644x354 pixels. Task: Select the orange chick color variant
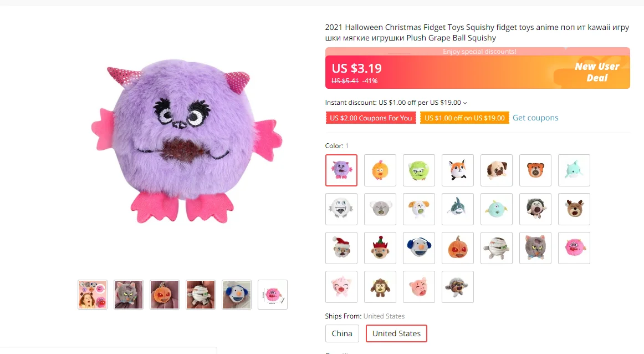[380, 170]
